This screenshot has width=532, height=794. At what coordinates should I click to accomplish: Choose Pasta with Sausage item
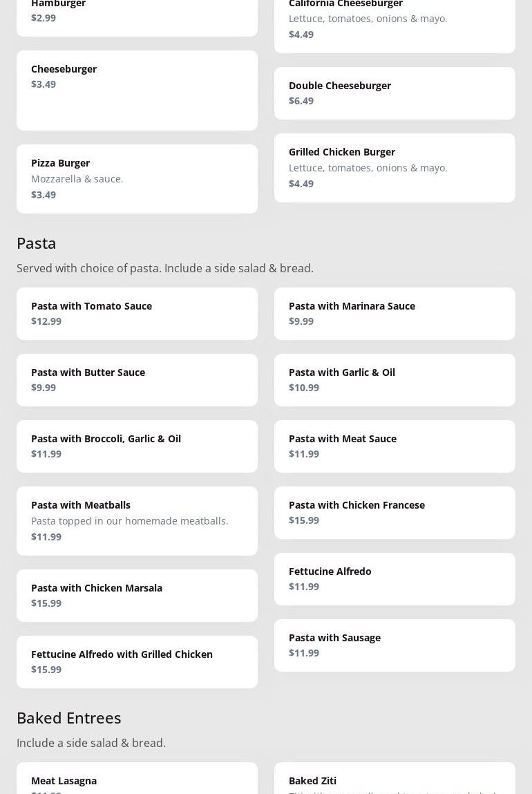395,645
